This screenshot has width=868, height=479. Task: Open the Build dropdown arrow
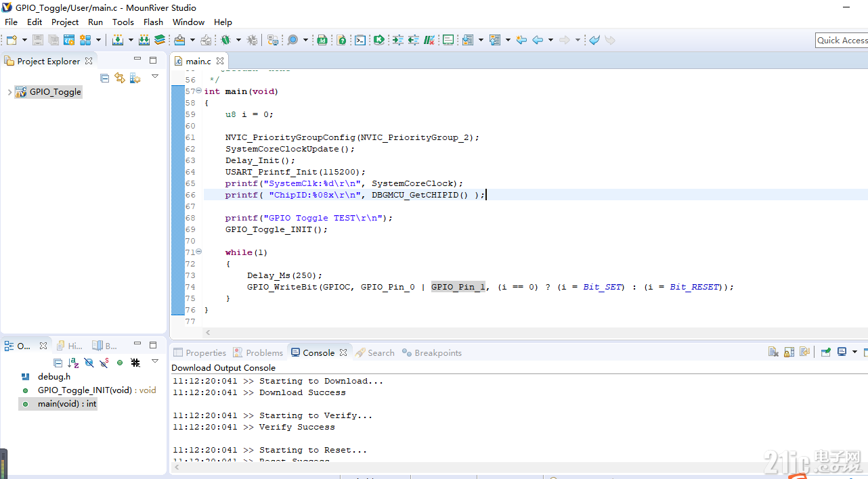(131, 40)
